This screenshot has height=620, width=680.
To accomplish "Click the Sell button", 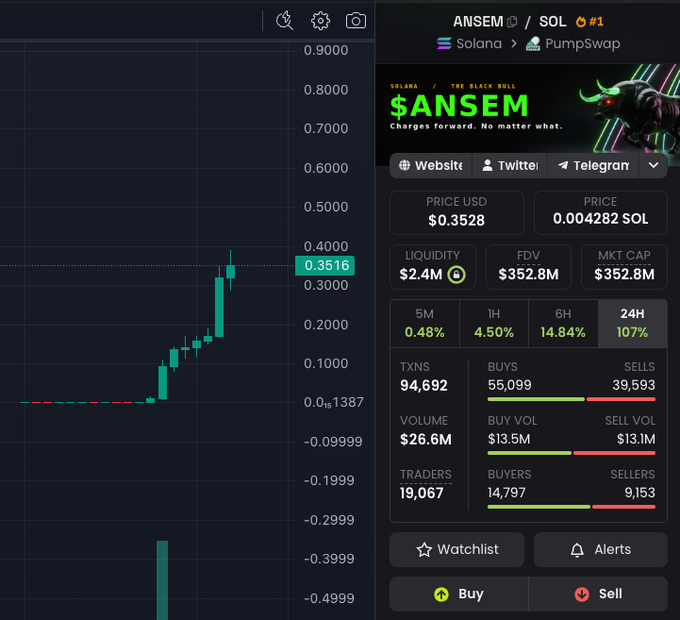I will (x=598, y=594).
